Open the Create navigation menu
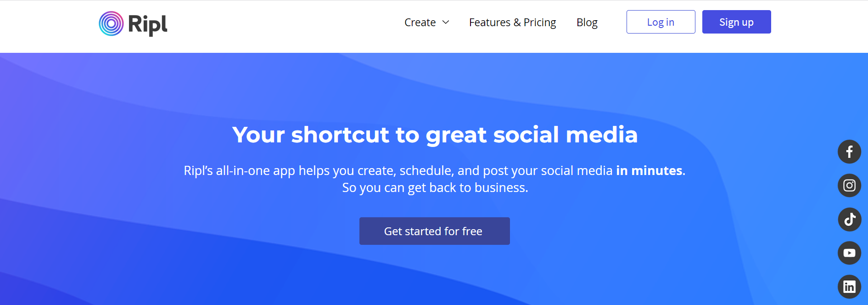Image resolution: width=868 pixels, height=305 pixels. [x=427, y=23]
